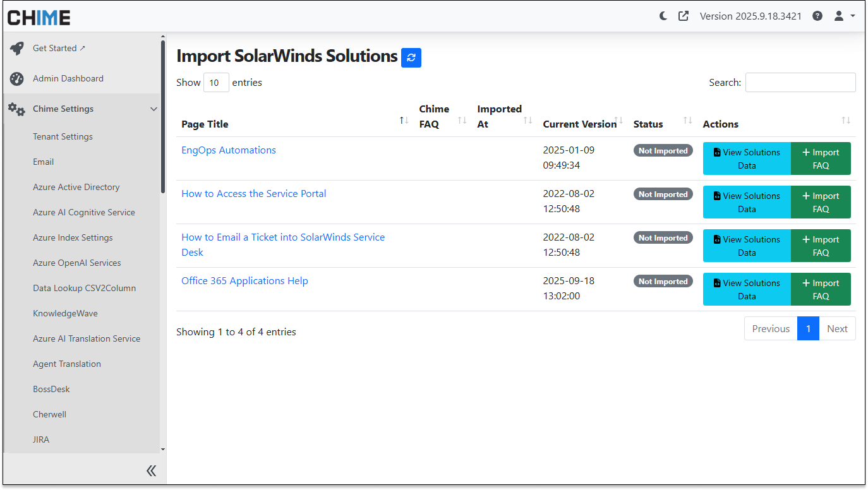This screenshot has height=490, width=868.
Task: Import FAQ for Office 365 row
Action: coord(821,289)
